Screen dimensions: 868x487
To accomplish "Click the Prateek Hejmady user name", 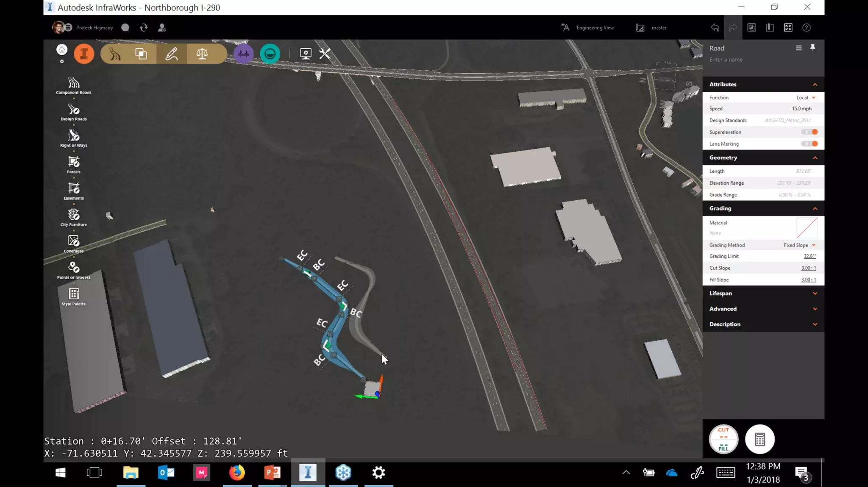I will (95, 28).
